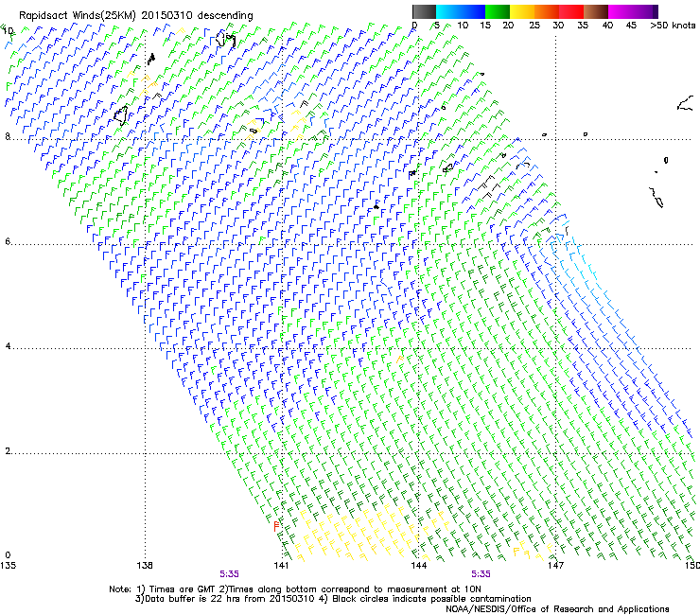Click the 'Data buffer is 22 hrs' note

tap(333, 599)
